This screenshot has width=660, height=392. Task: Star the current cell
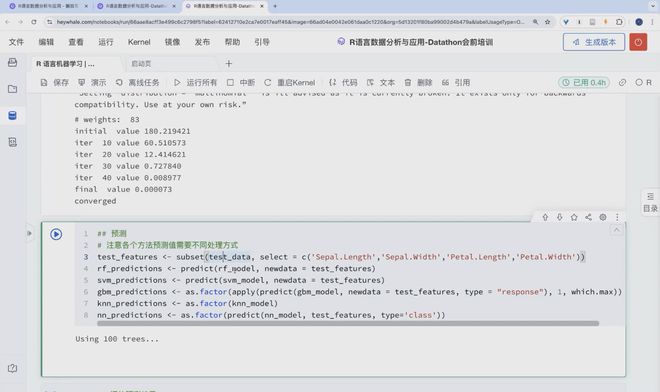click(574, 217)
